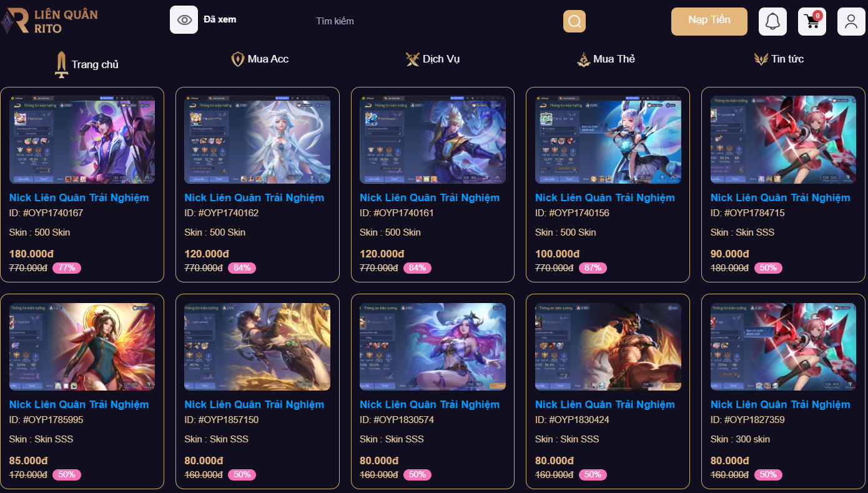The width and height of the screenshot is (868, 493).
Task: Open the notifications bell
Action: point(772,21)
